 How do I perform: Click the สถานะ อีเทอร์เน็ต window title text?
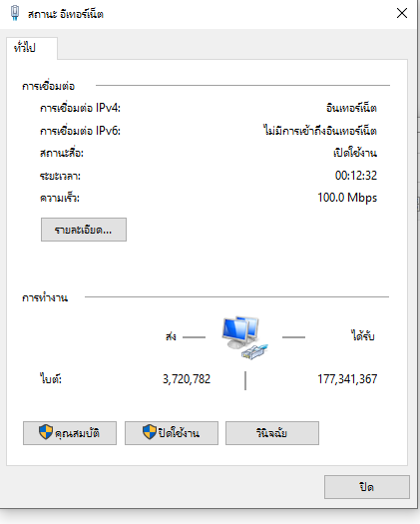(66, 14)
